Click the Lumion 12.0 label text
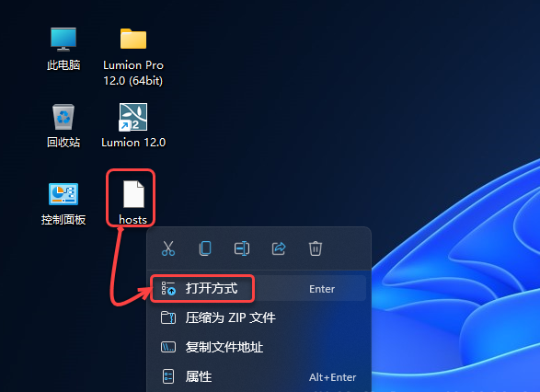Image resolution: width=540 pixels, height=392 pixels. pyautogui.click(x=133, y=143)
